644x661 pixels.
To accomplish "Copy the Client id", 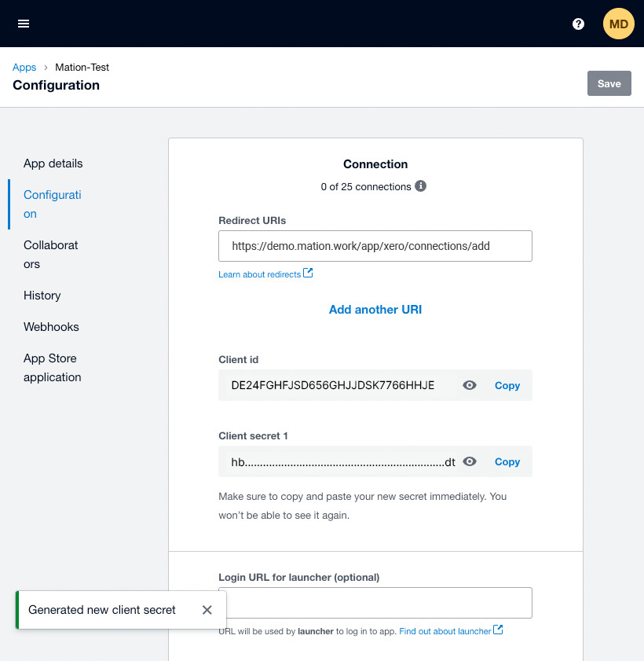I will pyautogui.click(x=507, y=385).
